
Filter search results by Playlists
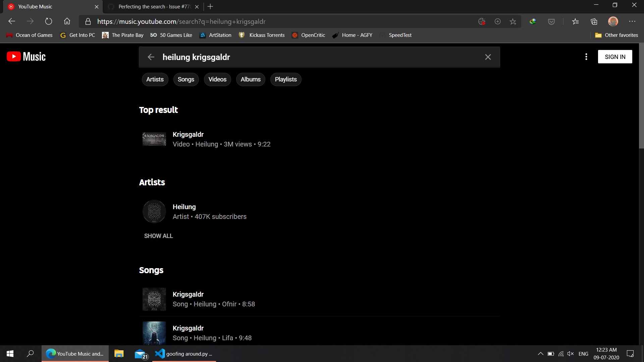coord(286,79)
